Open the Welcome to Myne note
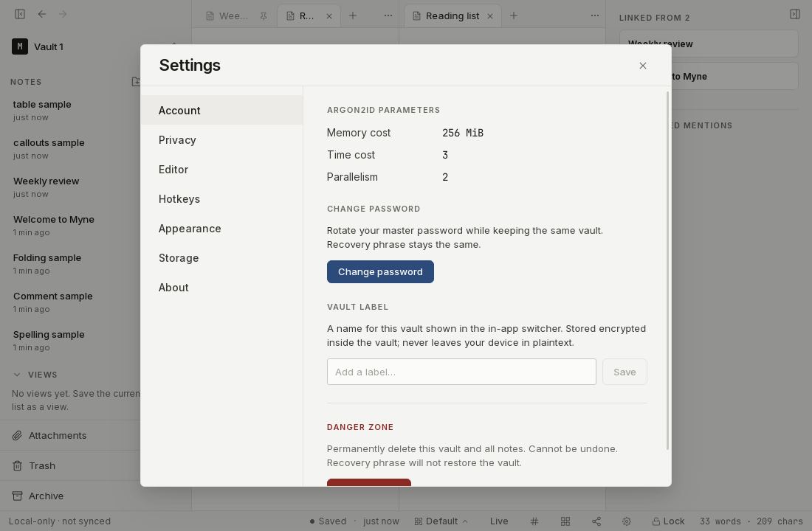Viewport: 812px width, 531px height. pos(70,225)
